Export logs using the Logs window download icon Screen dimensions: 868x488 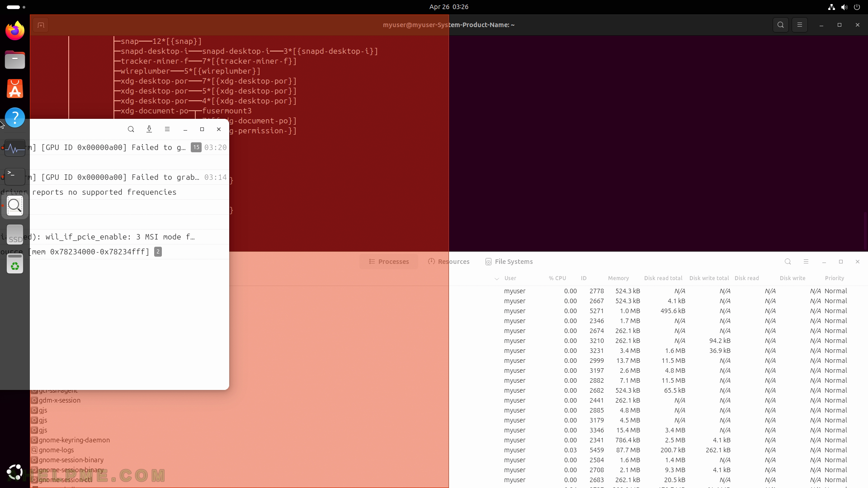pyautogui.click(x=149, y=129)
